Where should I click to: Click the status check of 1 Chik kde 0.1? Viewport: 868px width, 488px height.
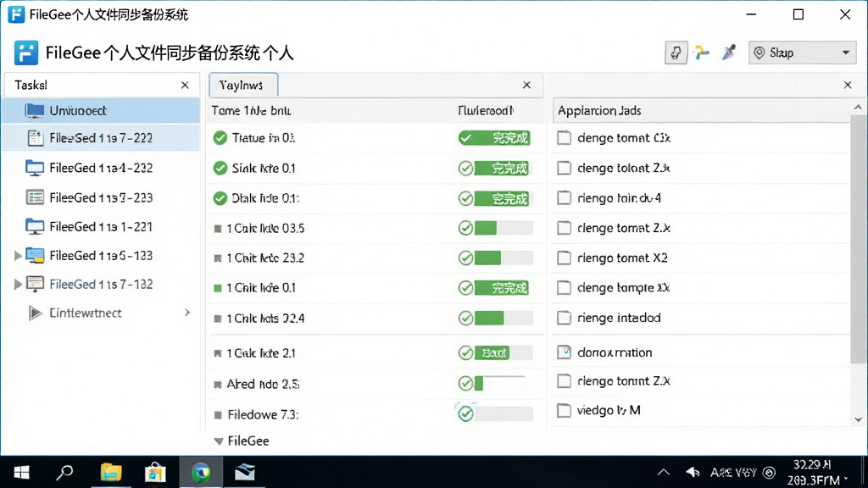(x=465, y=288)
